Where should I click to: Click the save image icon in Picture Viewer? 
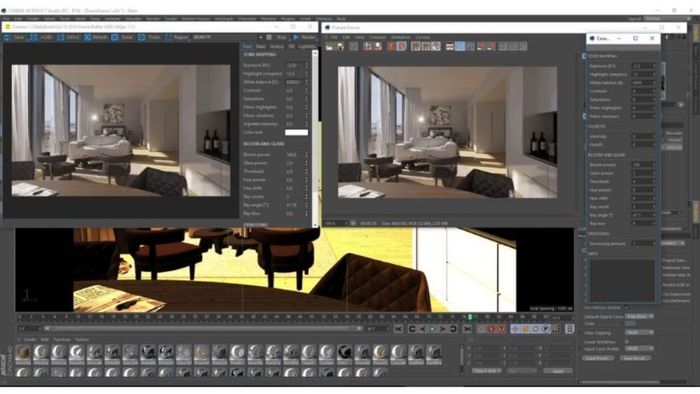tap(340, 46)
